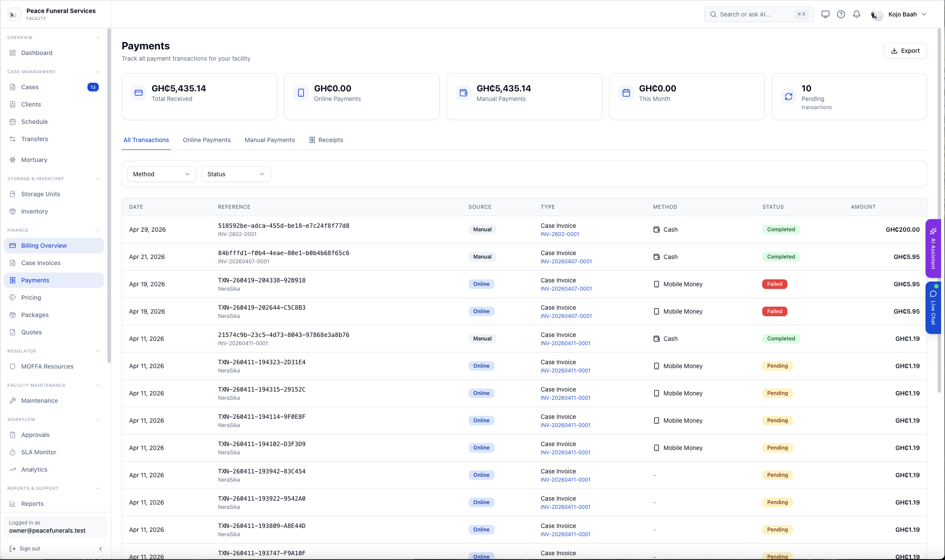
Task: Switch to the Receipts tab
Action: click(326, 140)
